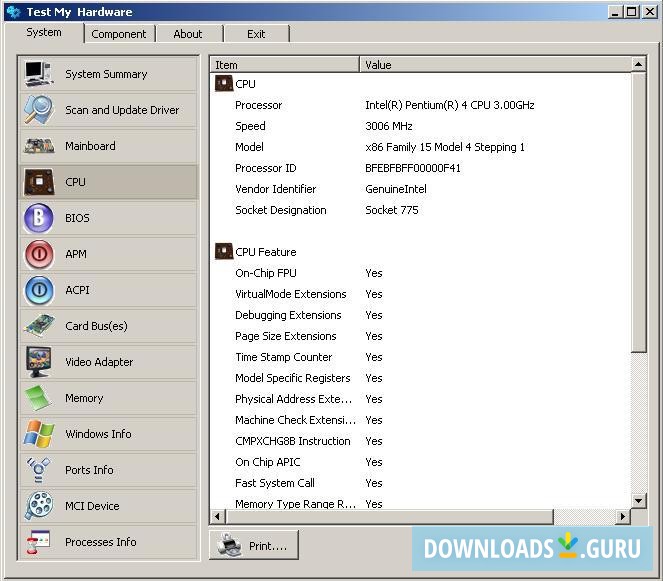Click the Value column header
The width and height of the screenshot is (663, 581).
[495, 65]
